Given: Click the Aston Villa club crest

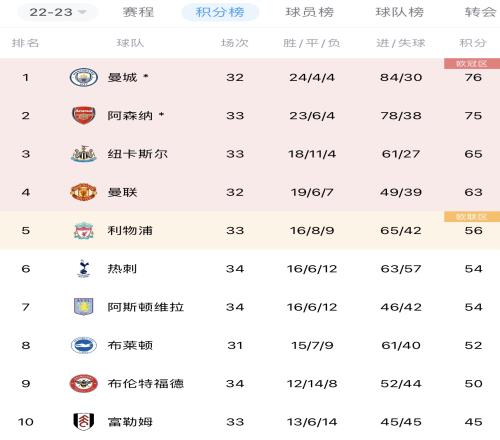Looking at the screenshot, I should (83, 307).
